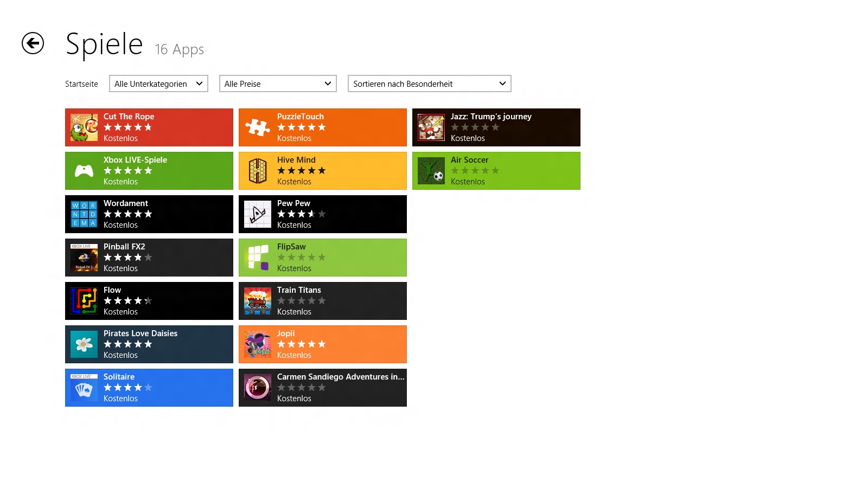This screenshot has height=488, width=868.
Task: Select the Pew Pew title text
Action: click(x=293, y=203)
